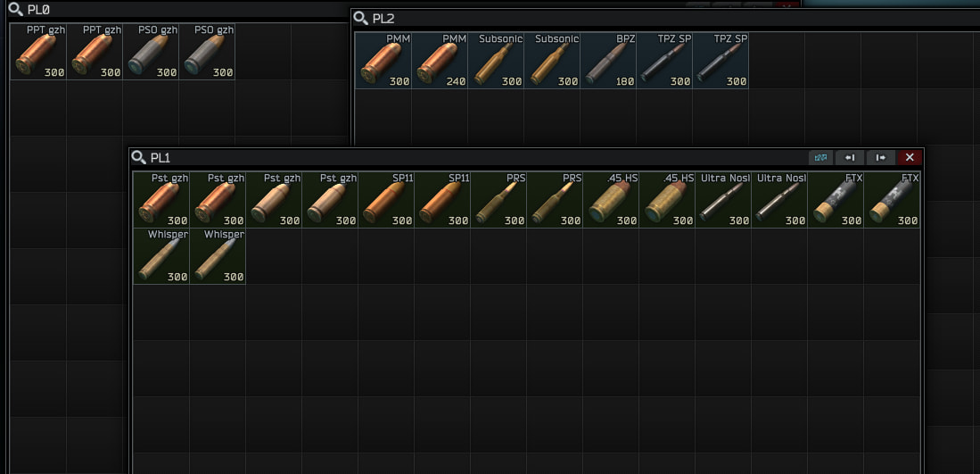
Task: Click the rightmost TPZ SP ammo stack
Action: pyautogui.click(x=721, y=61)
